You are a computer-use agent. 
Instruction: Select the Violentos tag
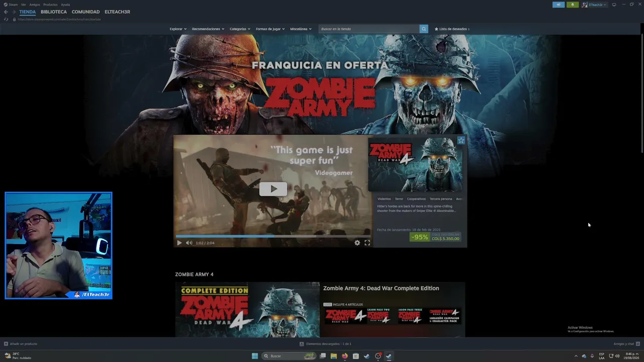[384, 199]
